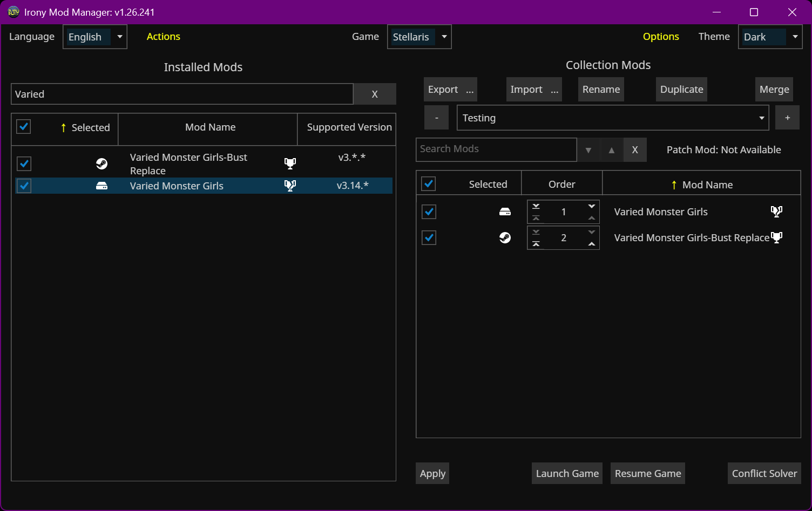The height and width of the screenshot is (511, 812).
Task: Clear the Collection Mods search with X
Action: click(x=635, y=150)
